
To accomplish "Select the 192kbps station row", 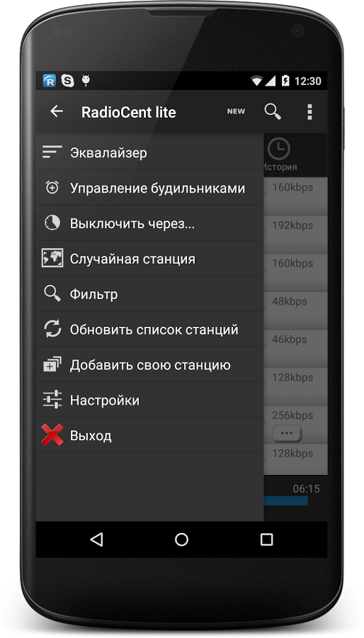I will click(x=295, y=235).
